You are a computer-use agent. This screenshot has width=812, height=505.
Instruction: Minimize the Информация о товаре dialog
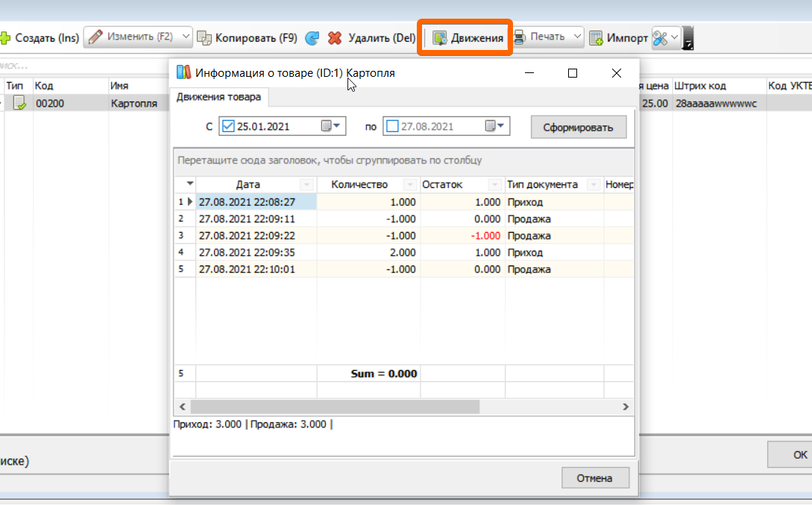point(529,73)
